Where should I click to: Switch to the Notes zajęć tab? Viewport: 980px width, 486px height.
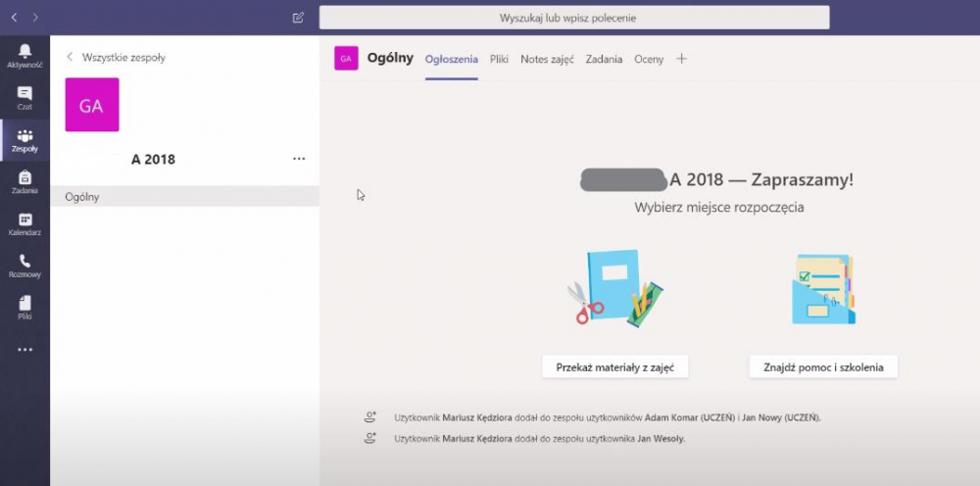click(x=547, y=60)
